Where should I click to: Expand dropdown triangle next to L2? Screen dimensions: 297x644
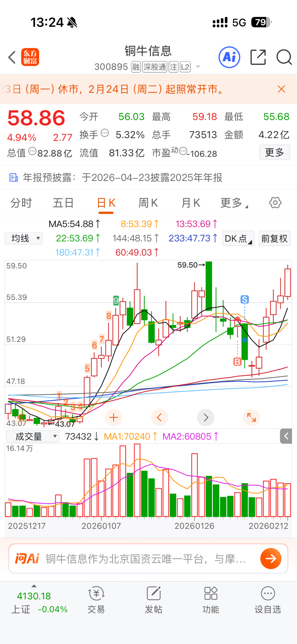click(x=198, y=67)
